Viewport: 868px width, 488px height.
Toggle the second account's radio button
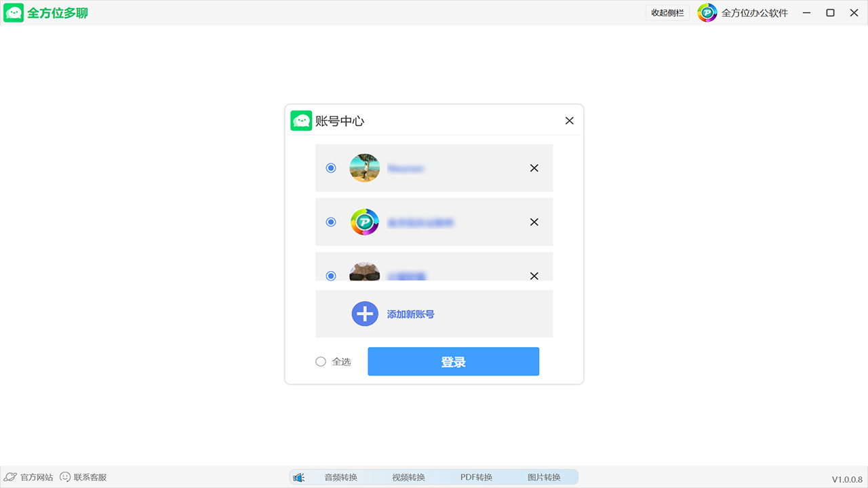coord(331,222)
